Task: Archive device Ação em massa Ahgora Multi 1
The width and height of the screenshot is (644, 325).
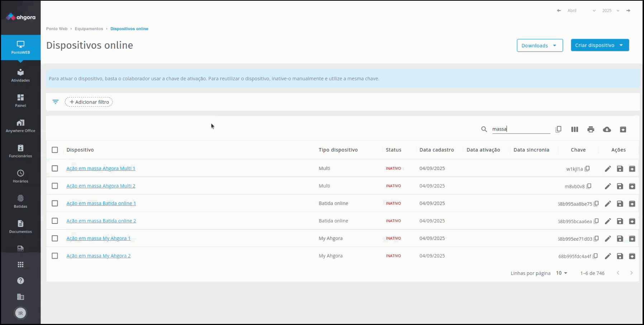Action: (x=632, y=169)
